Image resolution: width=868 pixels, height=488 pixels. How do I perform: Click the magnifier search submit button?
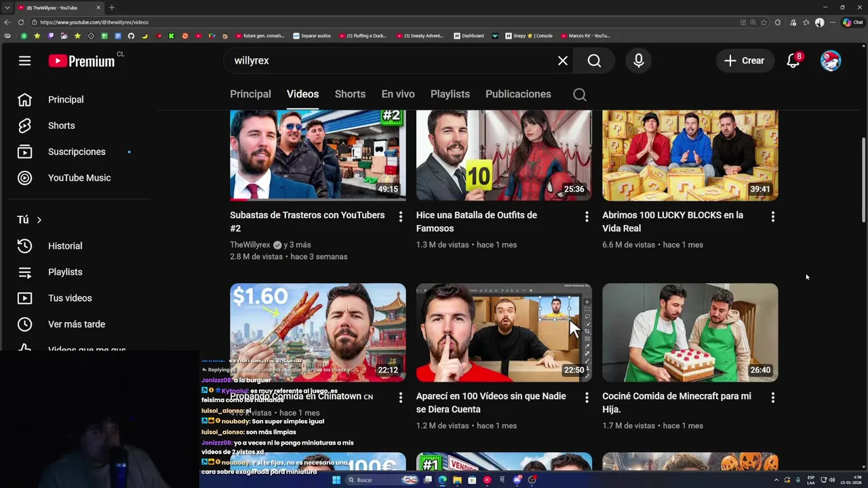coord(594,61)
